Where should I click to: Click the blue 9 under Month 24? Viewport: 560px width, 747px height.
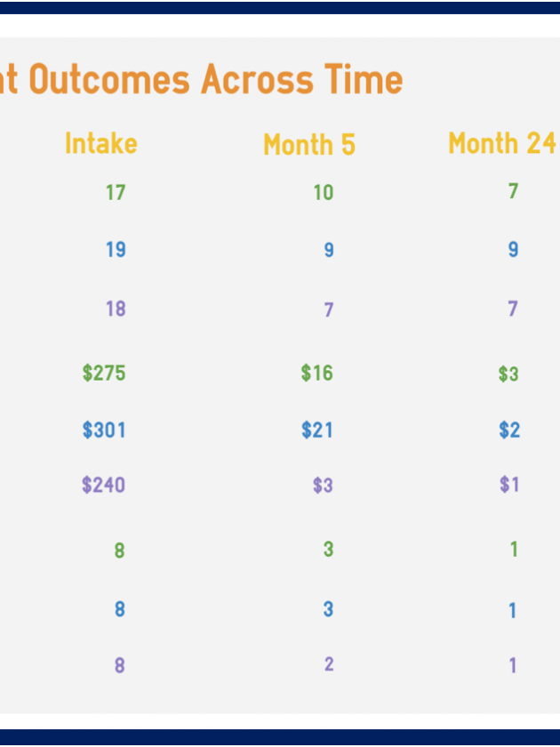(x=513, y=249)
